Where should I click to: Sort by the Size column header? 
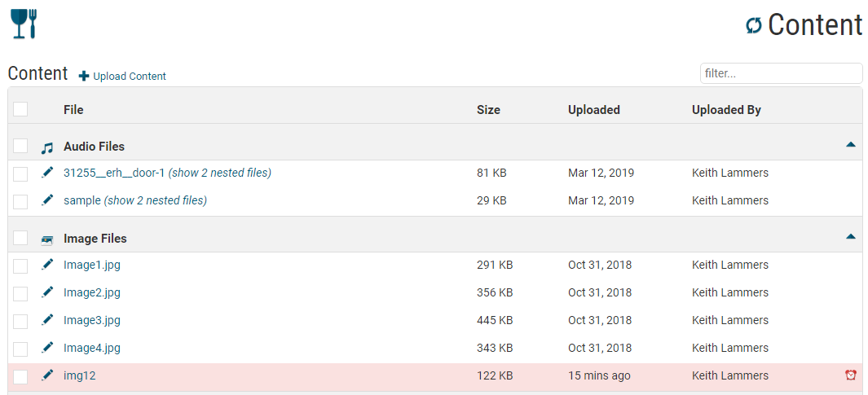click(x=488, y=110)
